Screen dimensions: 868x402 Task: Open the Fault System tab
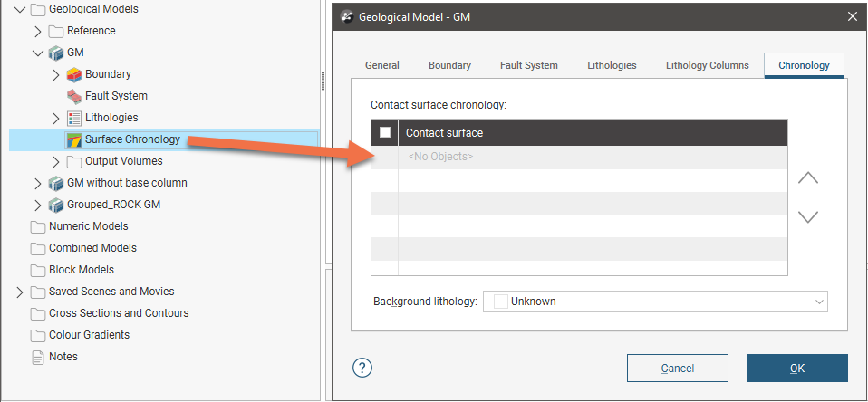click(x=528, y=65)
